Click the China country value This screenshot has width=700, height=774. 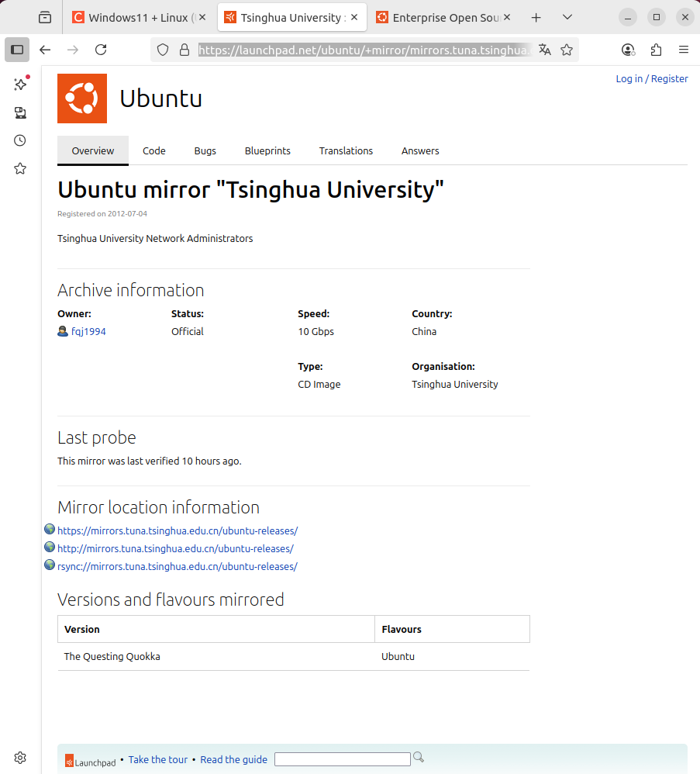click(x=424, y=331)
